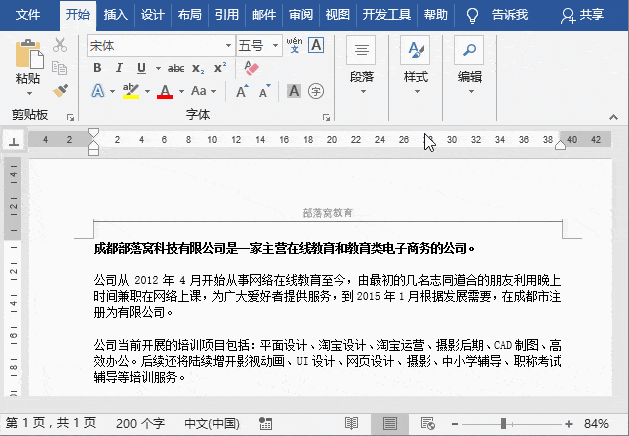Click the 共享 share button
The height and width of the screenshot is (436, 629).
point(582,15)
